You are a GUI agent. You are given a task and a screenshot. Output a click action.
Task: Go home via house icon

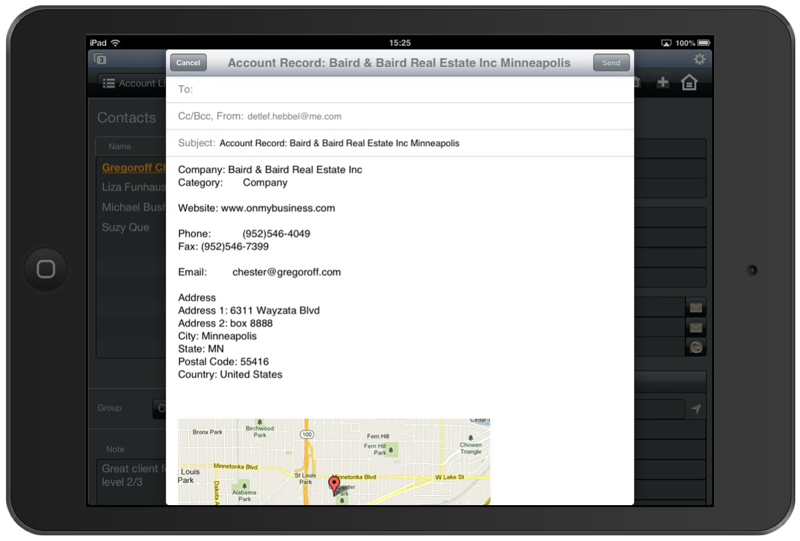pyautogui.click(x=689, y=82)
